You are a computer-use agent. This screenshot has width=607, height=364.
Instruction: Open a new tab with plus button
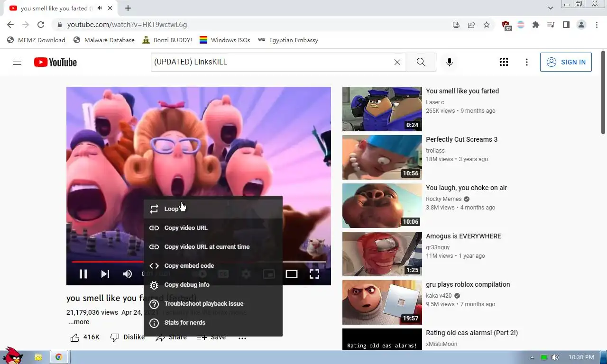pos(128,8)
